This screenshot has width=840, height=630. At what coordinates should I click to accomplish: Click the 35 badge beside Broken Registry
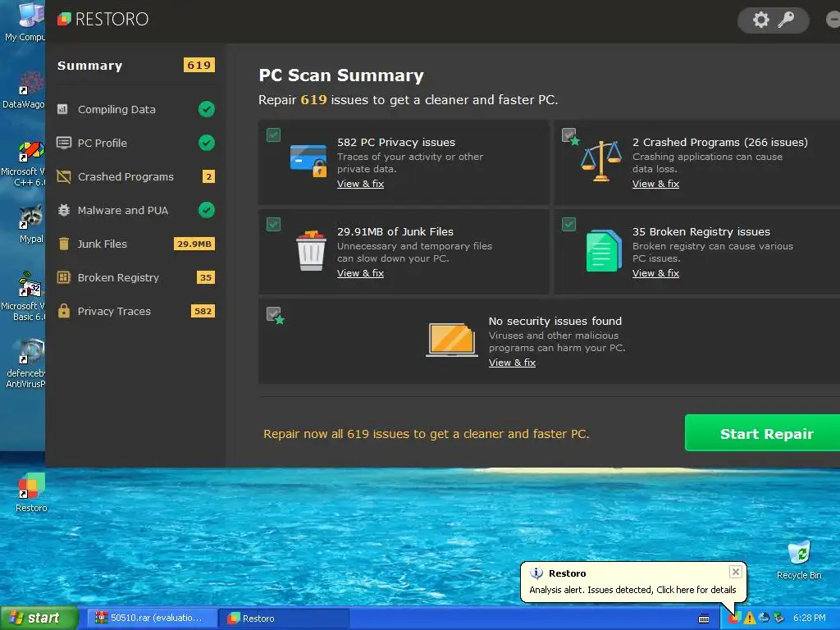[206, 277]
